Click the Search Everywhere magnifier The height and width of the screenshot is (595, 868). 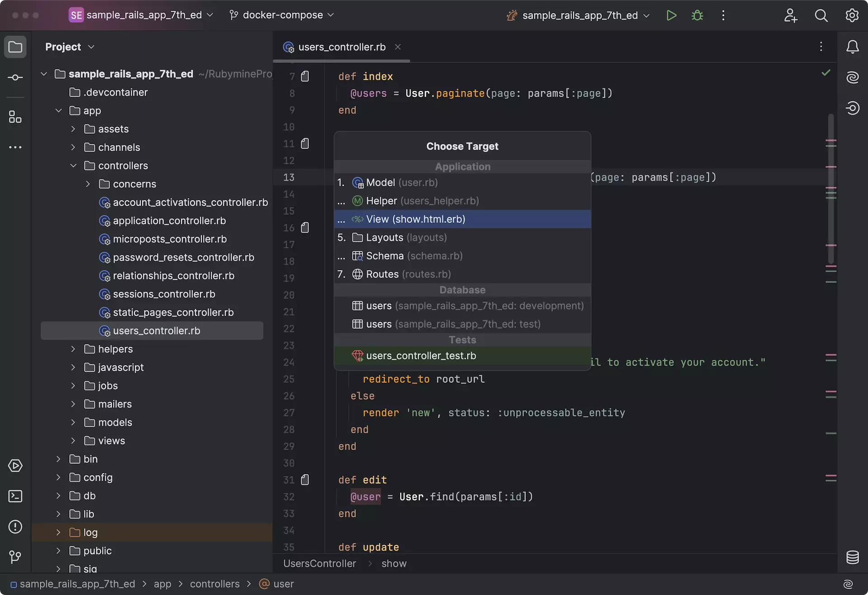click(x=821, y=15)
